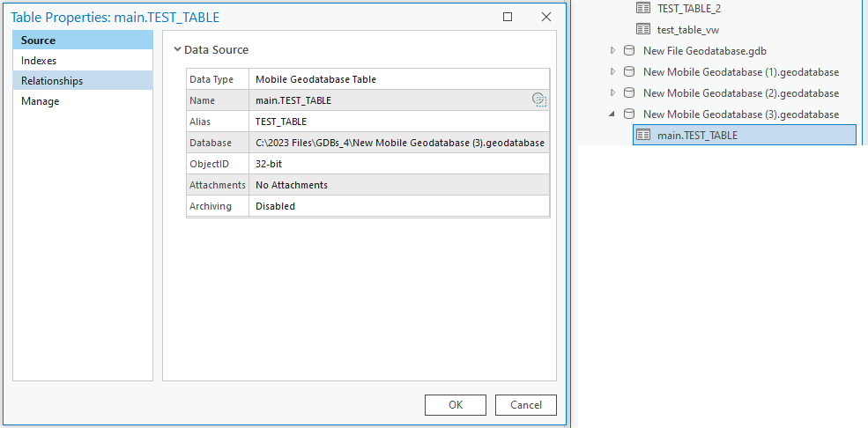Click the rename icon beside main.TEST_TABLE name
The width and height of the screenshot is (868, 428).
pos(539,100)
